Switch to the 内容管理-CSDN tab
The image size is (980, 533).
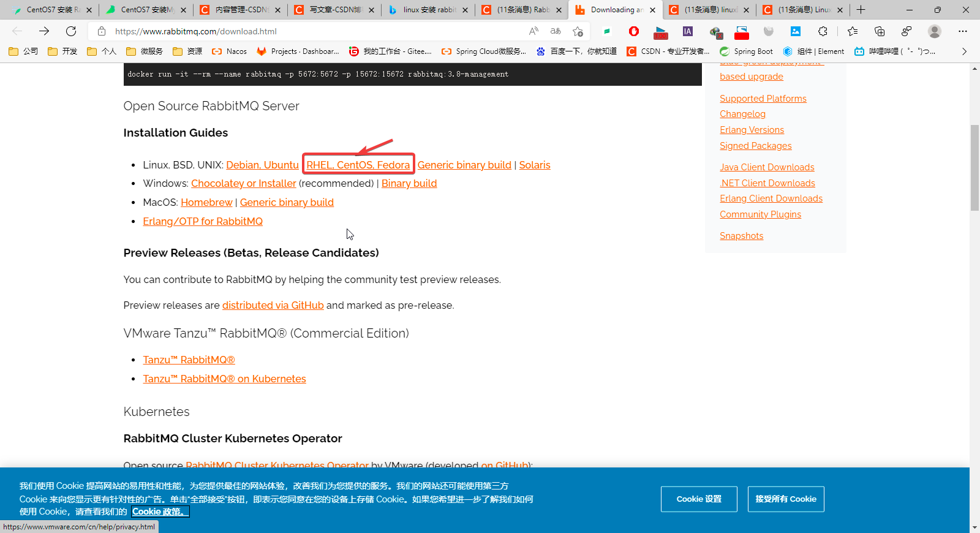(240, 10)
